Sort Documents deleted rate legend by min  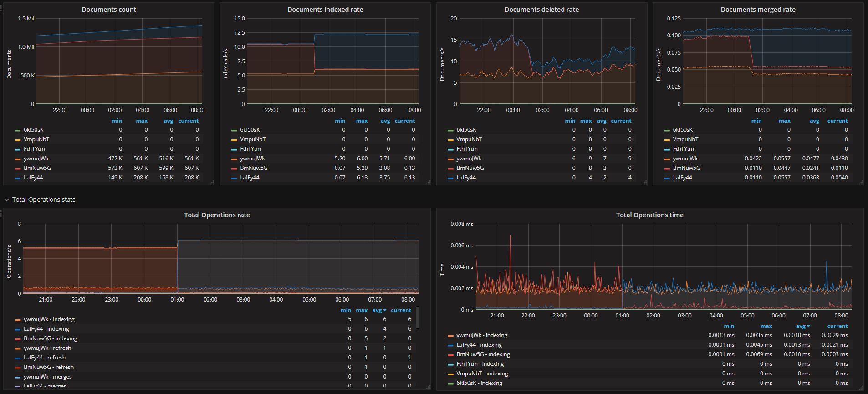(x=570, y=121)
